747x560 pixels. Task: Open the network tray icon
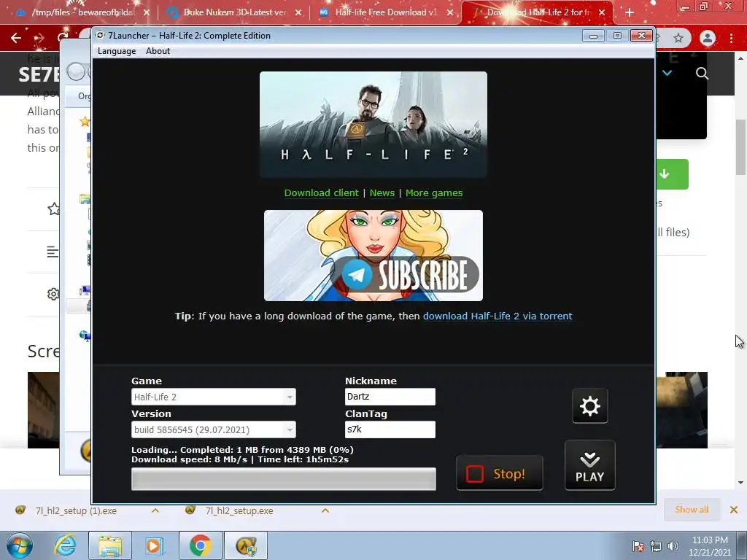656,546
